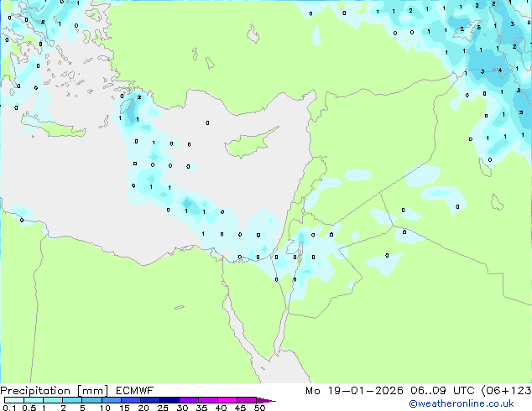The width and height of the screenshot is (532, 411).
Task: Click the legend value '30'
Action: click(x=182, y=408)
